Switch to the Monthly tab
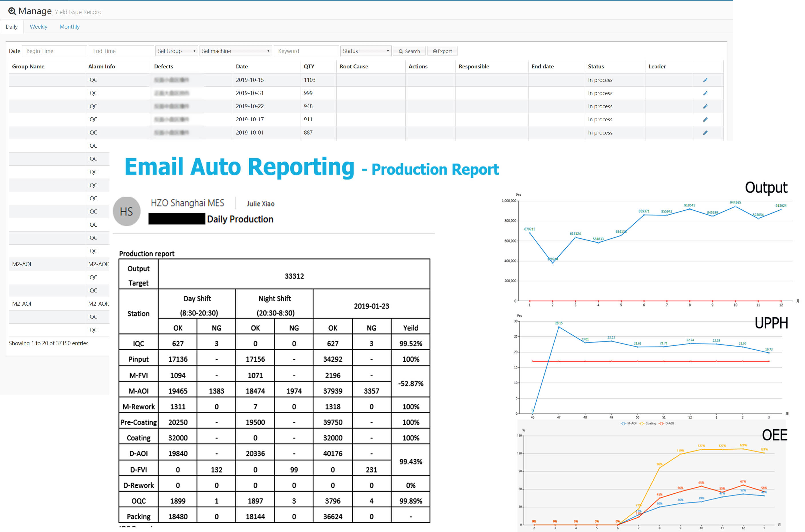Viewport: 805px width, 532px height. tap(69, 27)
